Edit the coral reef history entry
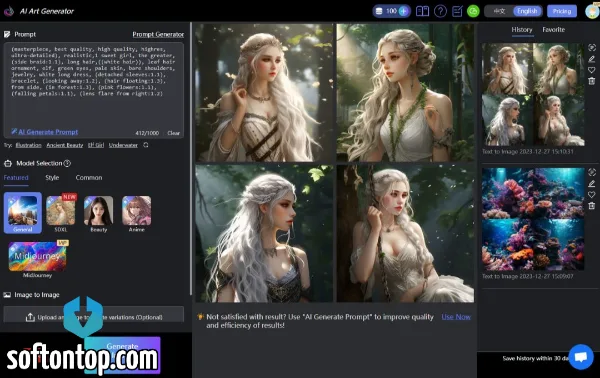The width and height of the screenshot is (600, 378). coord(592,184)
